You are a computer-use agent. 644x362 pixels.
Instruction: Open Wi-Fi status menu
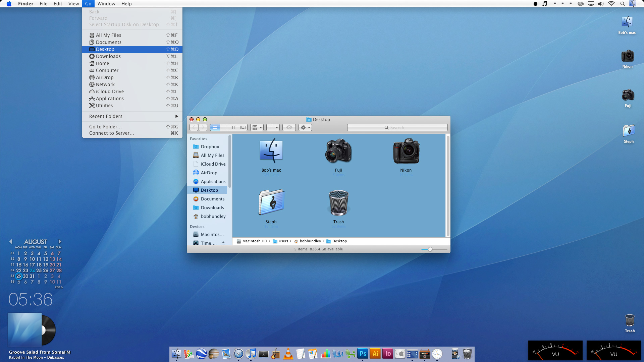click(x=611, y=4)
